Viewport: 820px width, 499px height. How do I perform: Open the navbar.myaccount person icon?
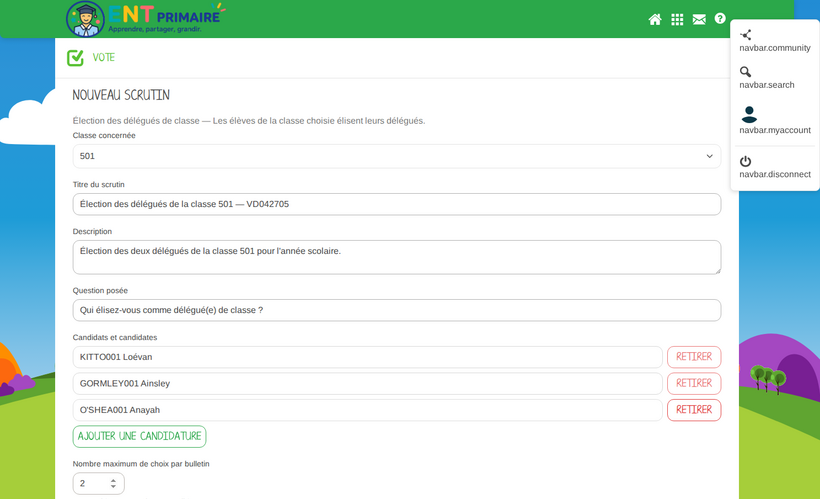[749, 115]
